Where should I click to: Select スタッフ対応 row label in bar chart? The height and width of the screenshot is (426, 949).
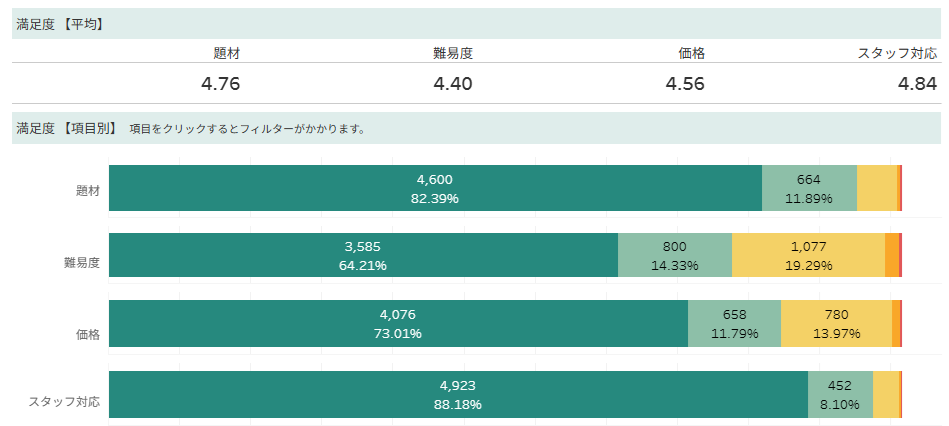(64, 402)
